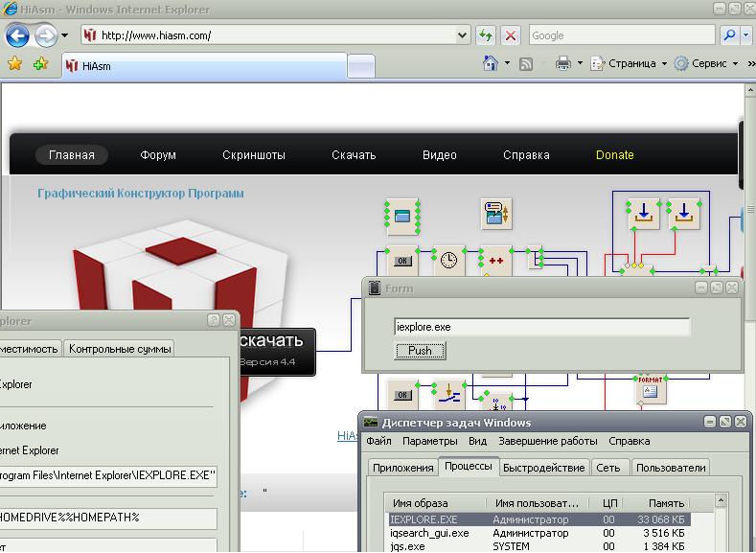756x553 pixels.
Task: Click the Home page icon
Action: pyautogui.click(x=490, y=64)
